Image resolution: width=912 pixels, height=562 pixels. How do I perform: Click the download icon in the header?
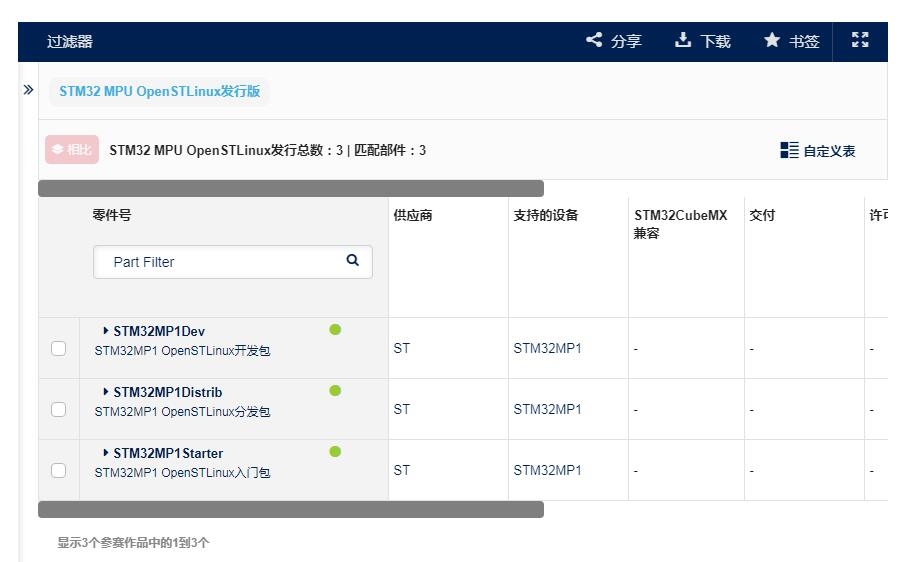click(683, 40)
